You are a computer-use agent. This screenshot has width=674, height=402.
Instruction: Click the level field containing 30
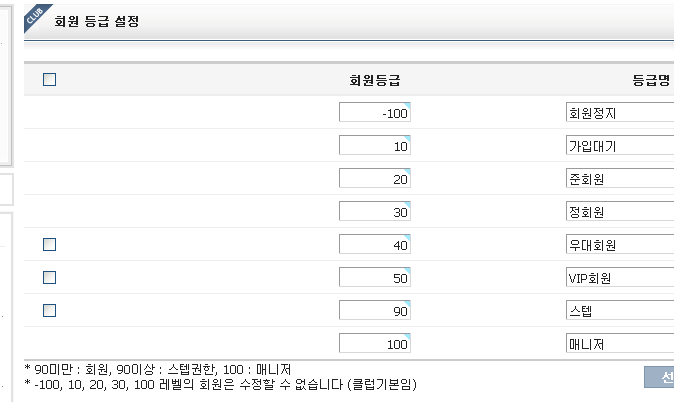pyautogui.click(x=375, y=211)
